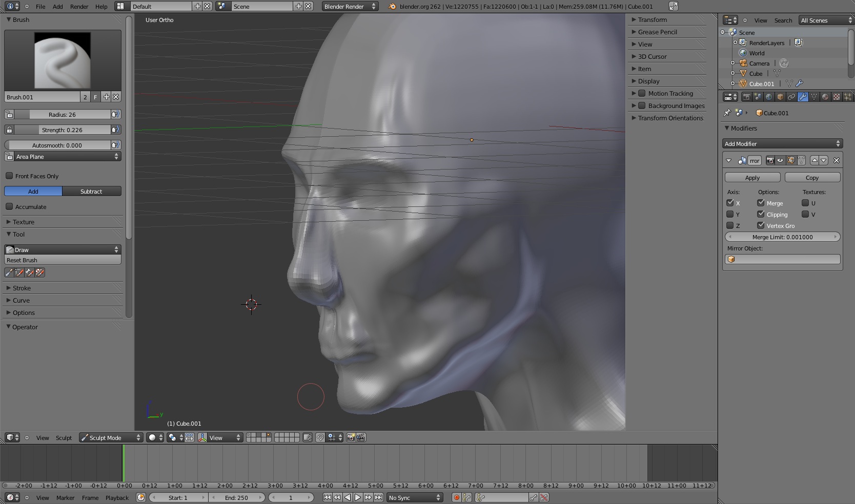
Task: Move the Mirror modifier up in stack
Action: click(815, 160)
